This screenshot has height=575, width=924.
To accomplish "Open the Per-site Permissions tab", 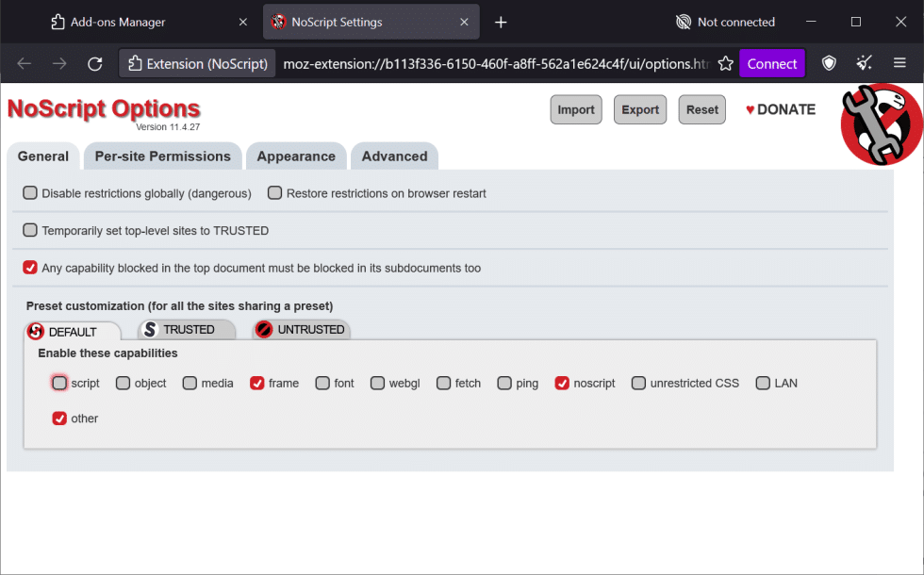I will pos(162,156).
